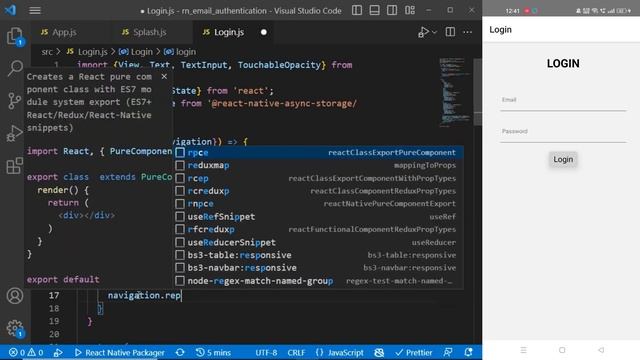
Task: Open the 5 mins time tracker item
Action: click(x=213, y=352)
